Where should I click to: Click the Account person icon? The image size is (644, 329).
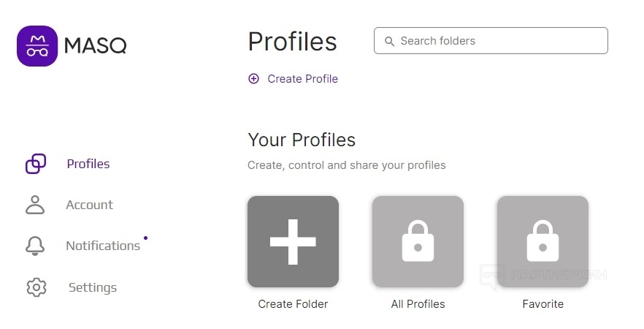coord(35,205)
